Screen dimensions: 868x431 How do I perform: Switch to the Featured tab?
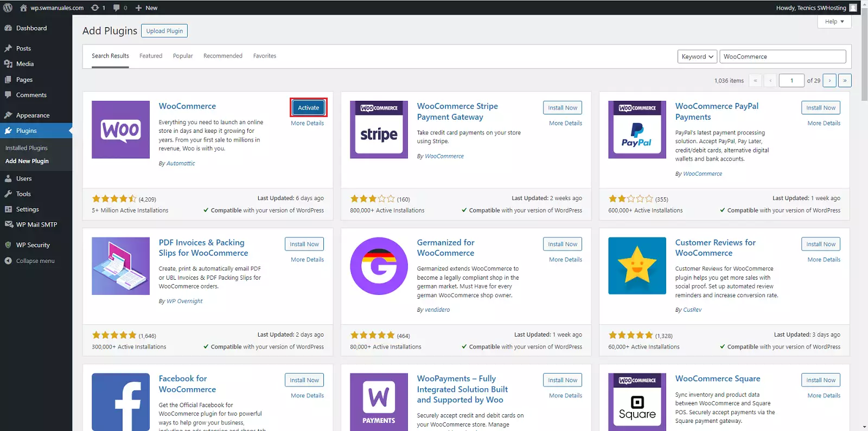click(x=151, y=56)
